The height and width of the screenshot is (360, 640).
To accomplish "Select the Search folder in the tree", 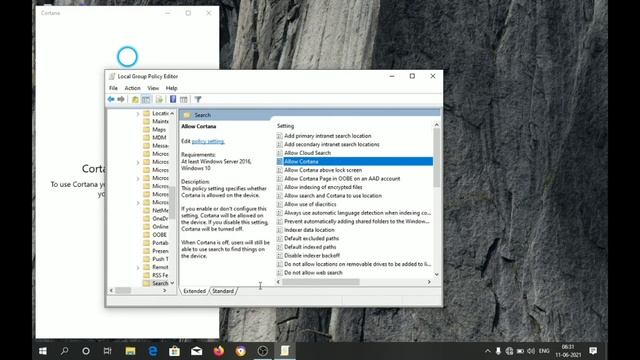I will point(156,283).
